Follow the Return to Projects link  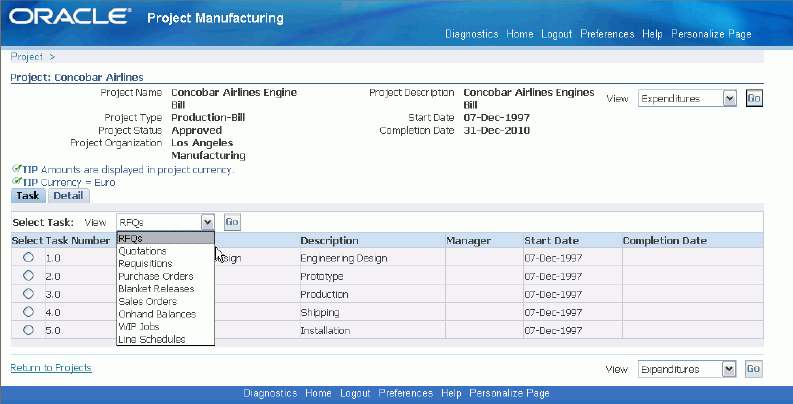tap(51, 368)
